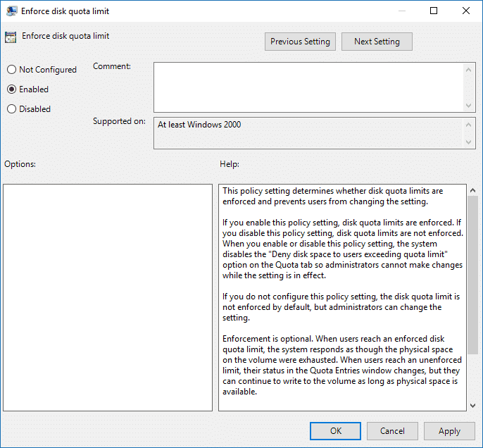Click the Help pane scroll down arrow
This screenshot has height=448, width=483.
(473, 406)
